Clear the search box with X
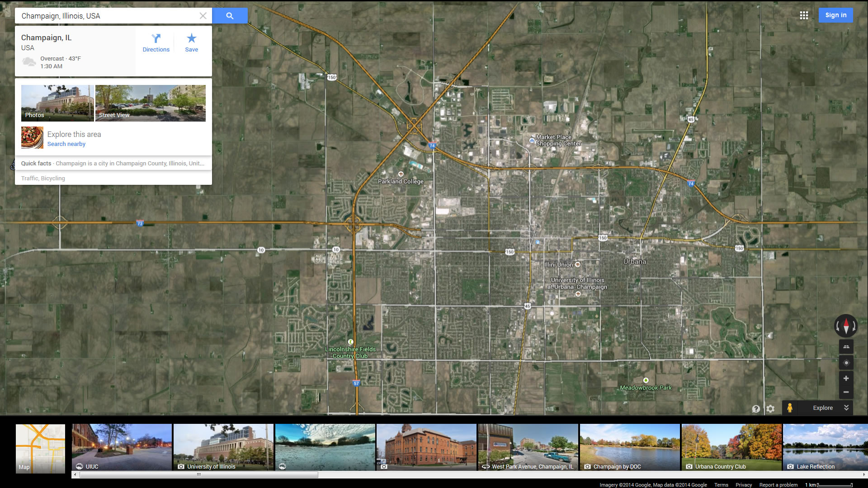Image resolution: width=868 pixels, height=488 pixels. (x=203, y=16)
